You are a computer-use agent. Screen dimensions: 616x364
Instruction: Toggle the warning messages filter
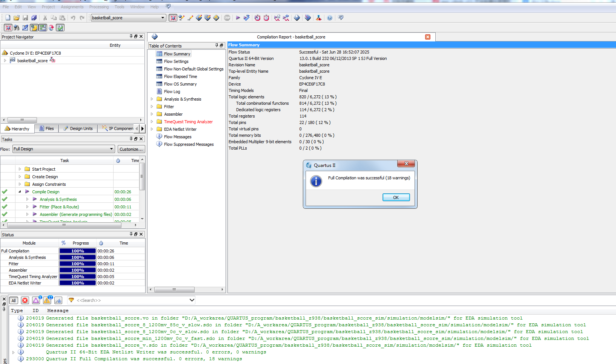point(47,300)
